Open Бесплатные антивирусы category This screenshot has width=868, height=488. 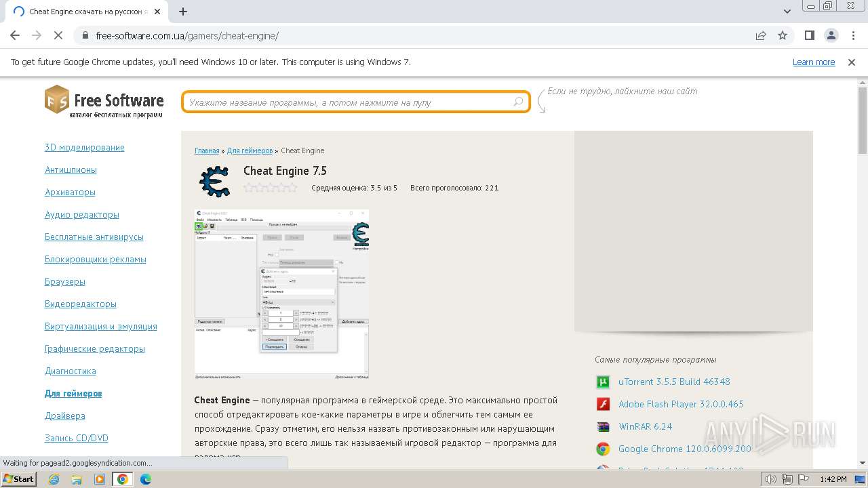tap(94, 237)
